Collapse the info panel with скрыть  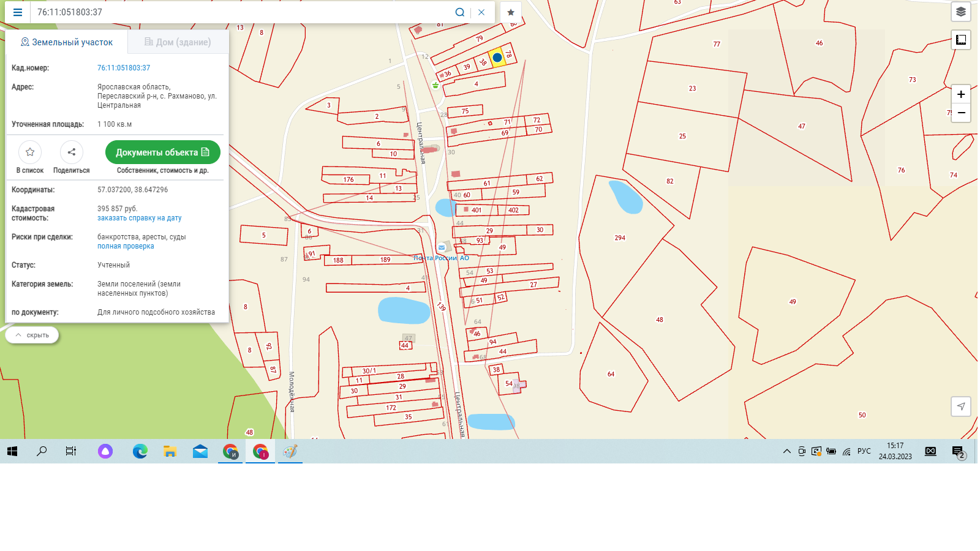(x=32, y=335)
